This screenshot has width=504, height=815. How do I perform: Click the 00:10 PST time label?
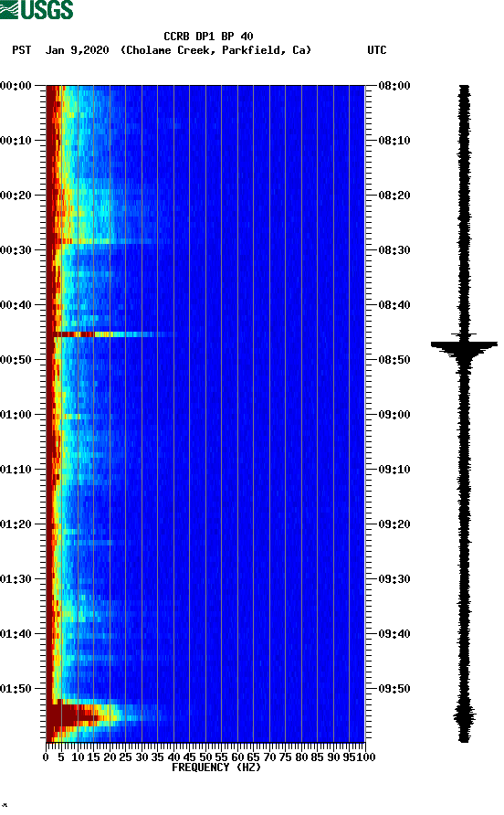point(16,141)
